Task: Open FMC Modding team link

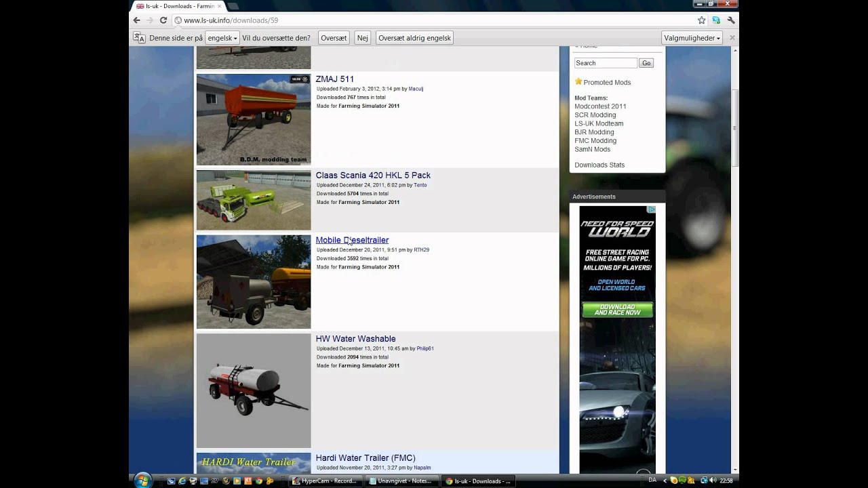Action: coord(595,141)
